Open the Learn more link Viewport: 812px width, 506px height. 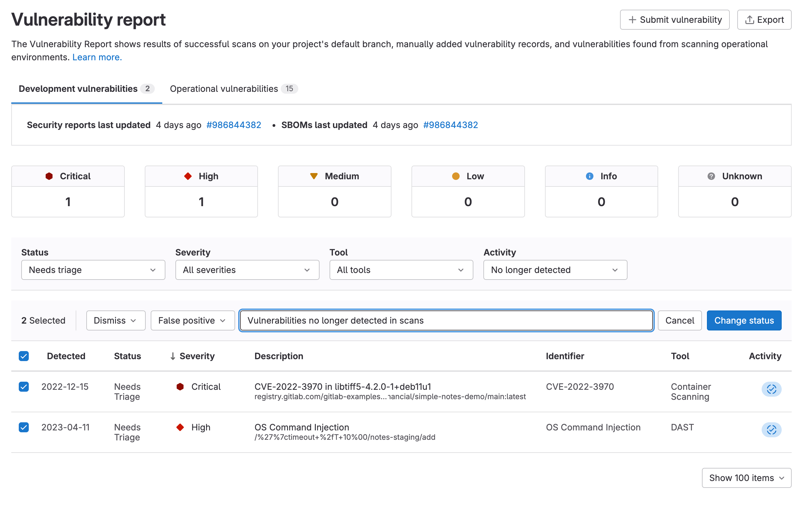[x=97, y=57]
